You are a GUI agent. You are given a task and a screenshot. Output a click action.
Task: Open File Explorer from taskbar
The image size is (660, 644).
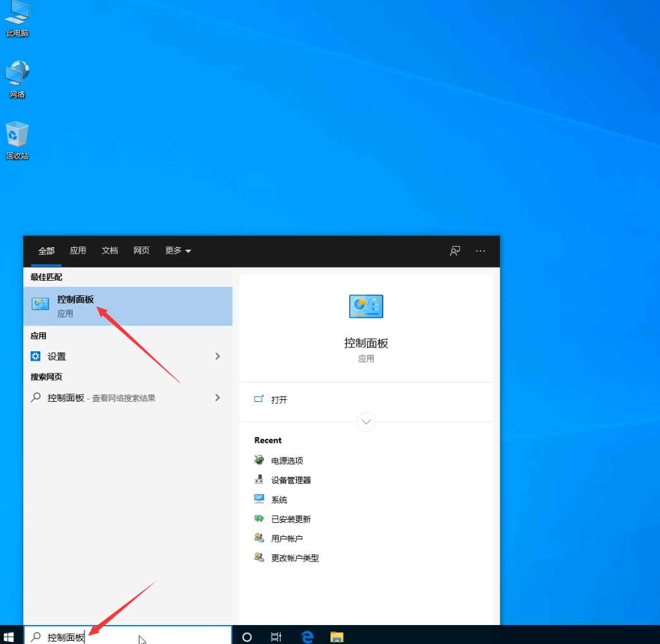337,637
